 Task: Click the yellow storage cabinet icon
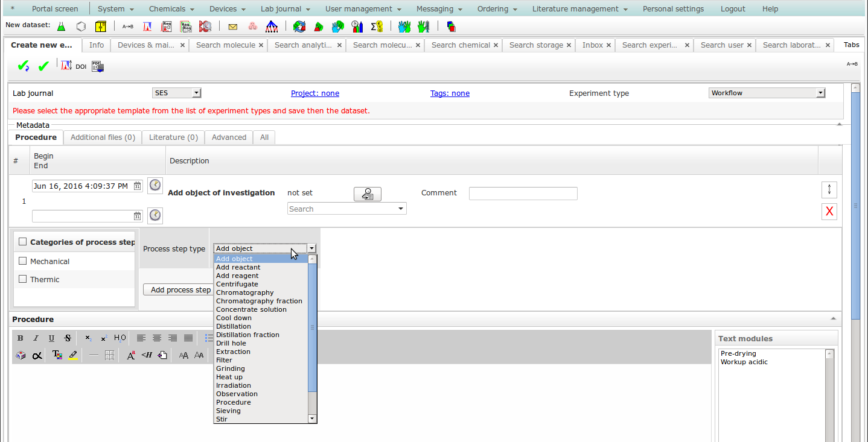101,27
